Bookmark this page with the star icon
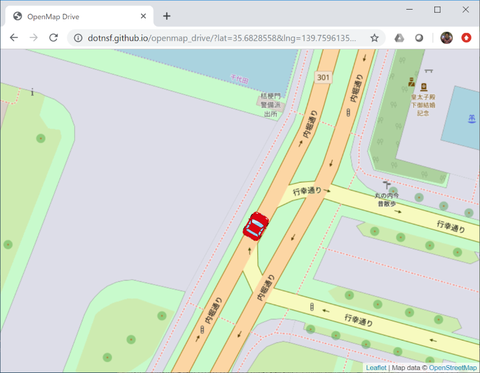 tap(374, 38)
